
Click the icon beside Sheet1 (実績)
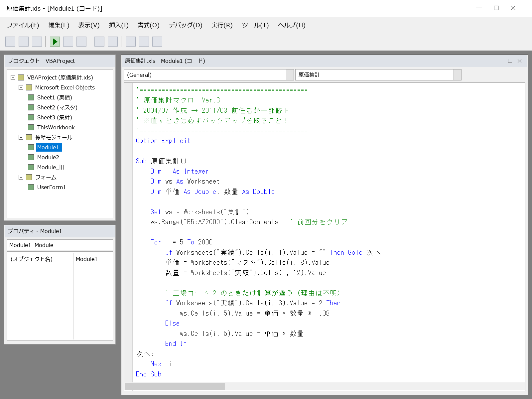[31, 97]
